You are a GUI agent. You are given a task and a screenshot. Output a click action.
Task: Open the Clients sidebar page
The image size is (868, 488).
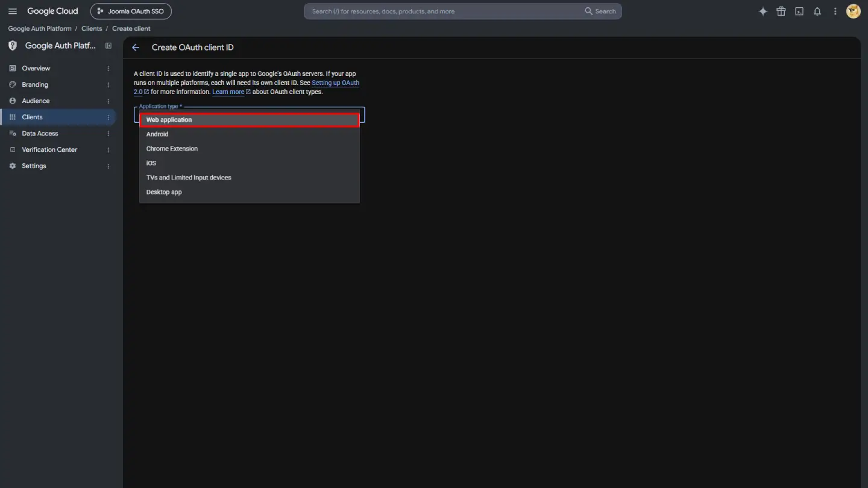click(x=58, y=117)
